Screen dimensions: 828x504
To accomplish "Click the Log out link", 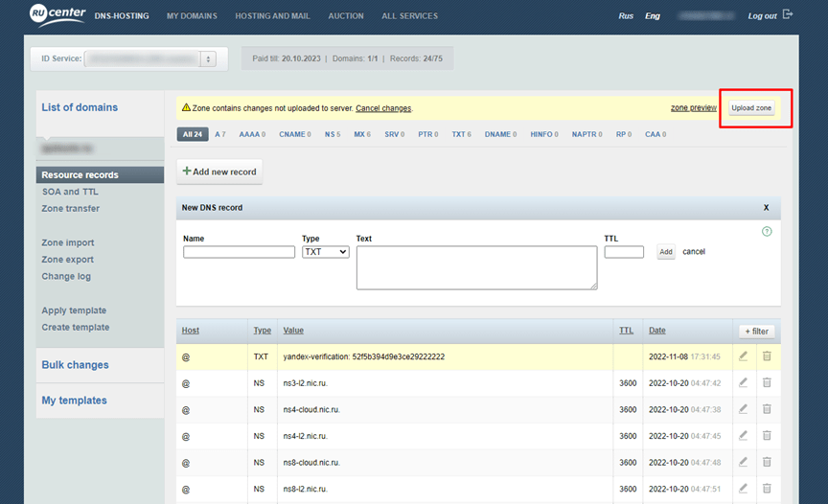I will (762, 16).
